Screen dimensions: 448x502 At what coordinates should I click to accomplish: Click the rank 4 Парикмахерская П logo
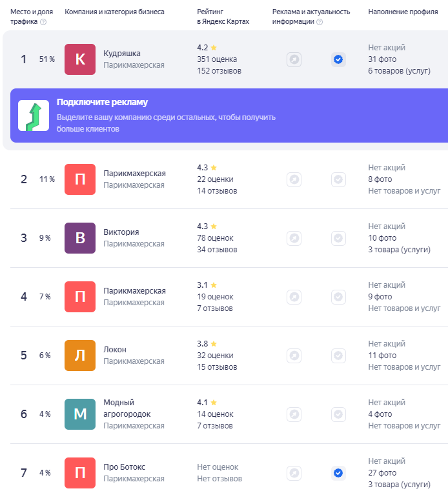tap(80, 297)
